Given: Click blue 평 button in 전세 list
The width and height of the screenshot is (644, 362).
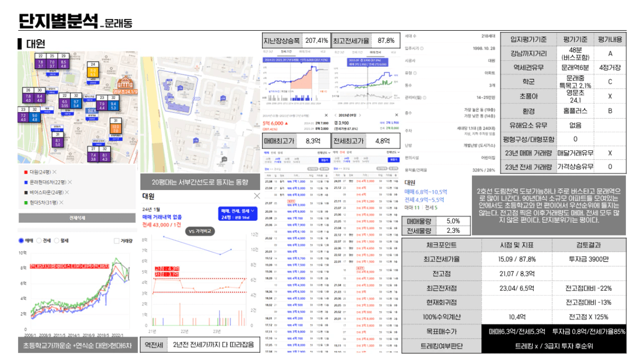Looking at the screenshot, I should tap(393, 159).
